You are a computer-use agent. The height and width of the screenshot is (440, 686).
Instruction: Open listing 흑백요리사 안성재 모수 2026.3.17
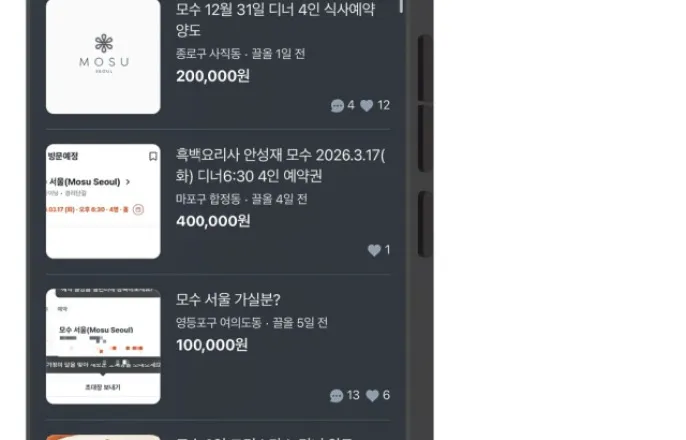coord(280,165)
